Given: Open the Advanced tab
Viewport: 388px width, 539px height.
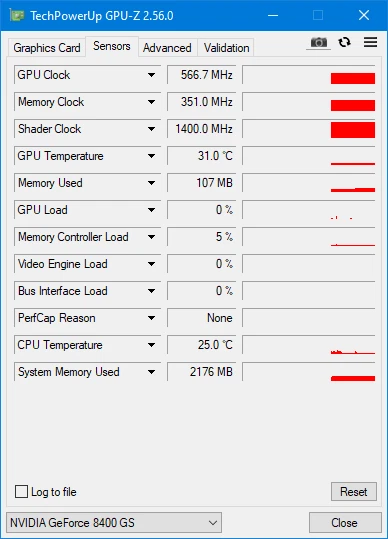Looking at the screenshot, I should [167, 48].
